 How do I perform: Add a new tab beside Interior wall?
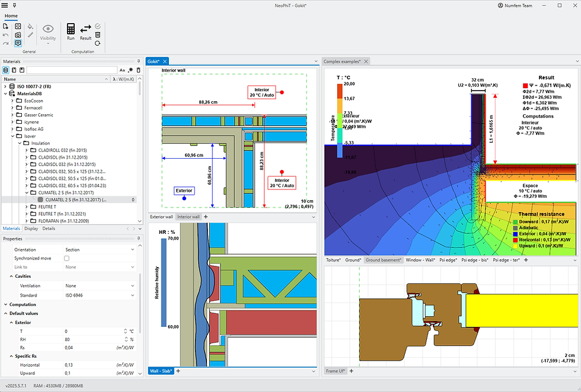click(x=206, y=217)
